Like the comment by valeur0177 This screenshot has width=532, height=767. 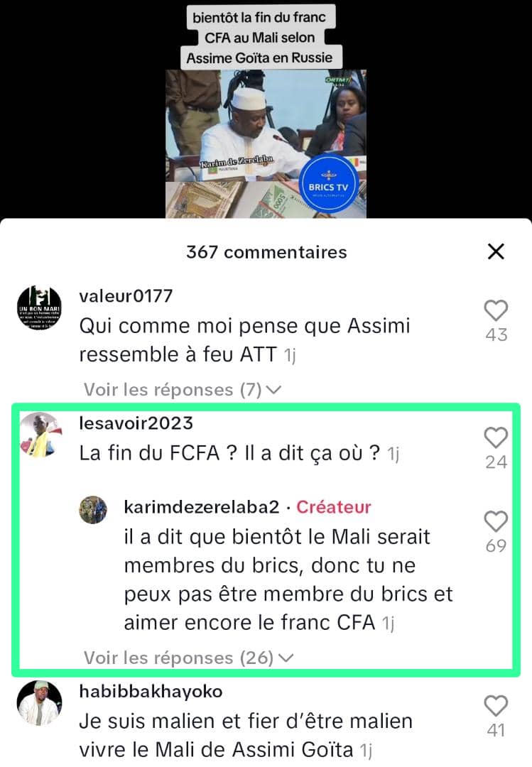pos(496,310)
